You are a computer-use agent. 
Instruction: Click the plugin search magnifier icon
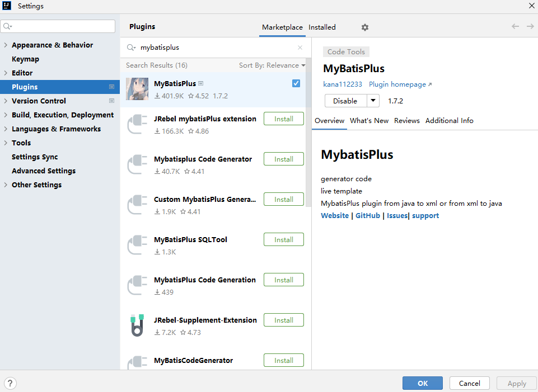pos(131,48)
